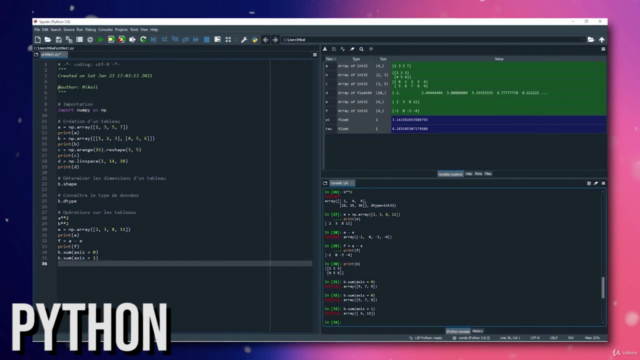
Task: Open the editor pane options menu
Action: 315,55
